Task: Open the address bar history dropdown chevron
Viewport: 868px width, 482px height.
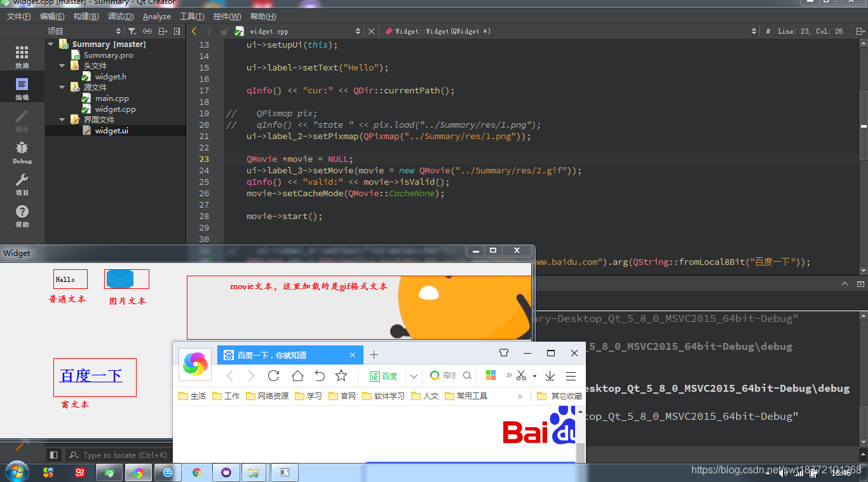Action: point(414,376)
